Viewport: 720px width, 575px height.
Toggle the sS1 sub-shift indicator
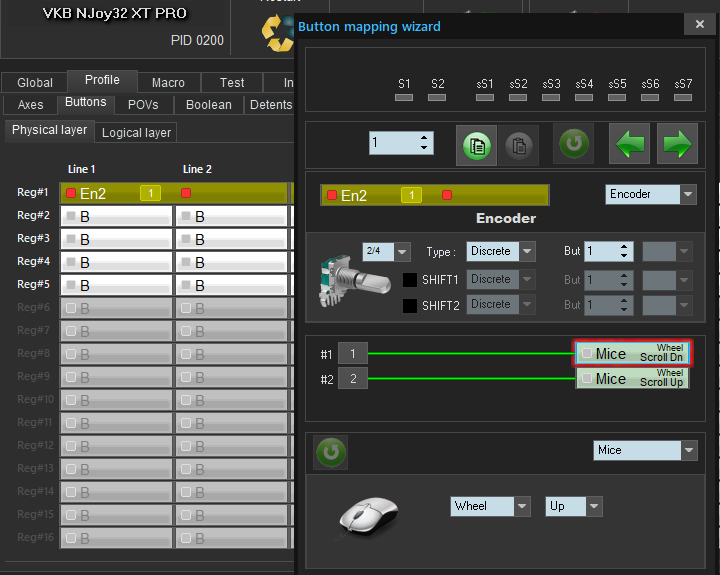[x=484, y=97]
